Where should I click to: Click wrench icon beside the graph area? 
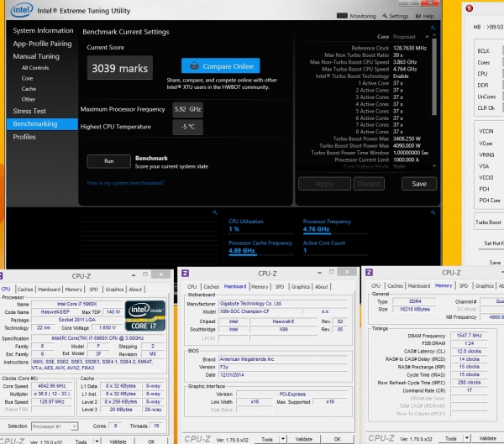[214, 212]
